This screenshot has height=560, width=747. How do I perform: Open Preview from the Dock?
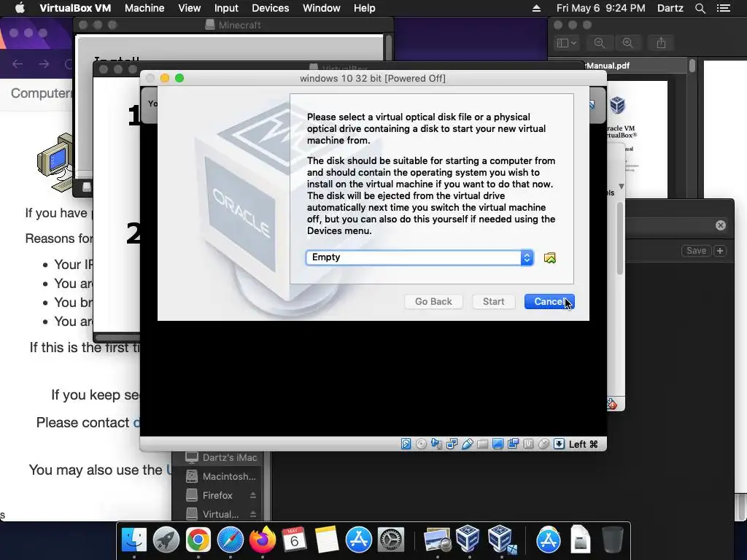(437, 540)
